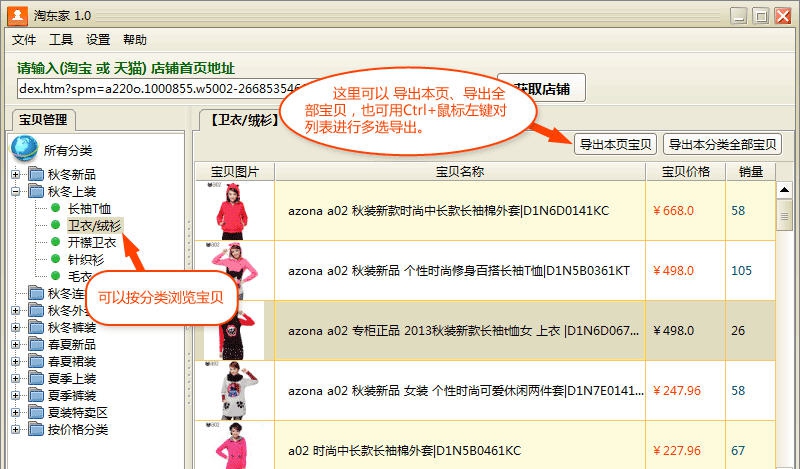Select row a02 时尚中长款长袖棉外套 D1N5B0461KC
Image resolution: width=800 pixels, height=469 pixels.
pyautogui.click(x=485, y=446)
